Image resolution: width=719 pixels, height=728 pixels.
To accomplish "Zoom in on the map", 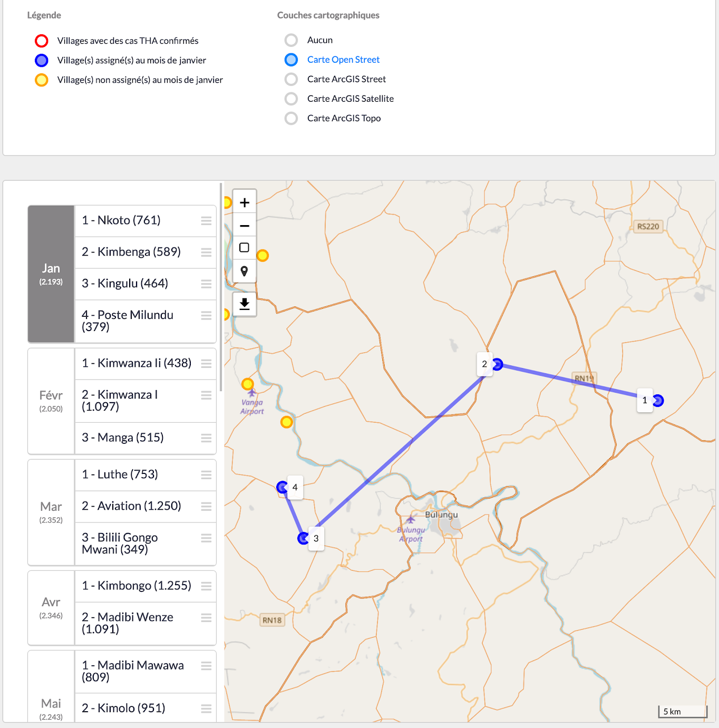I will point(244,202).
